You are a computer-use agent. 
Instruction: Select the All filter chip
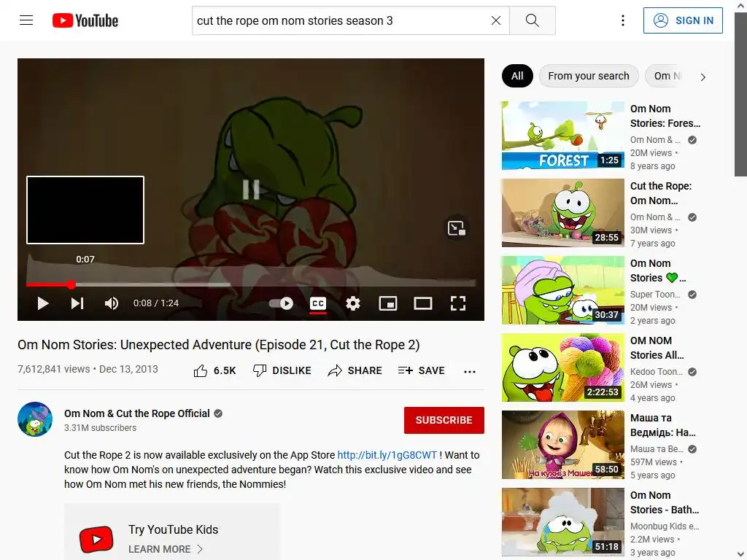(x=517, y=76)
